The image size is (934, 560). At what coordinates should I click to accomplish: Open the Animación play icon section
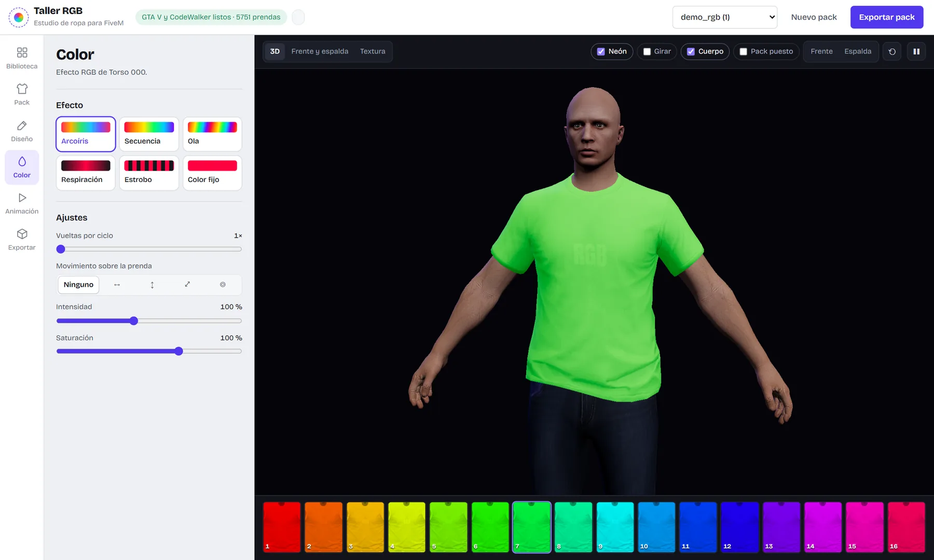point(22,204)
